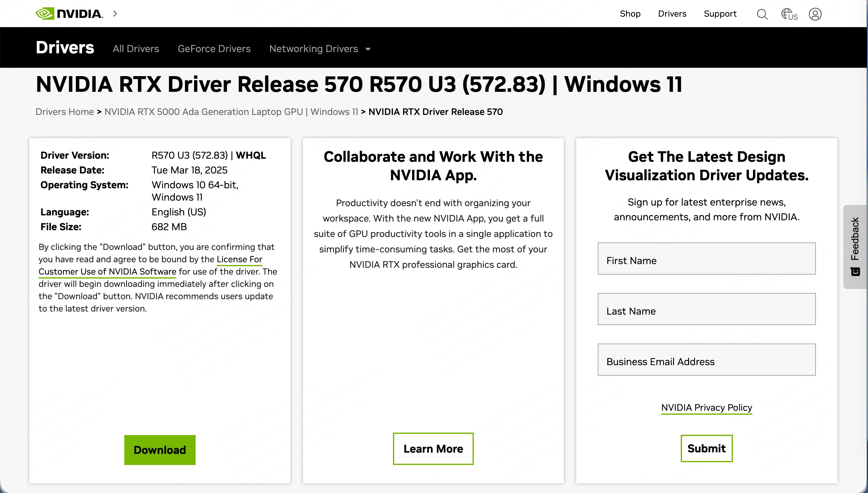Open the Support menu item
The image size is (868, 493).
click(x=720, y=14)
